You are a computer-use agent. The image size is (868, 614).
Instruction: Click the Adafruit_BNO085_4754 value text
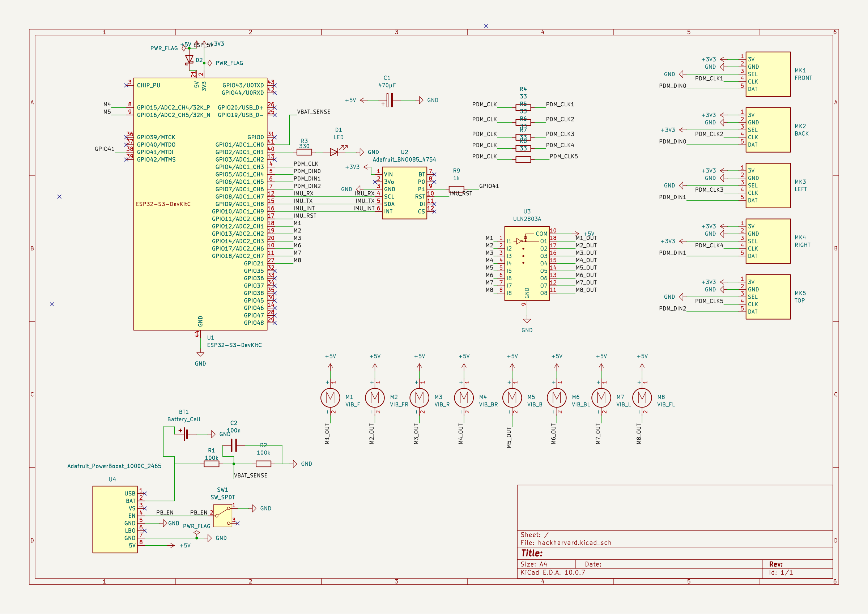404,159
